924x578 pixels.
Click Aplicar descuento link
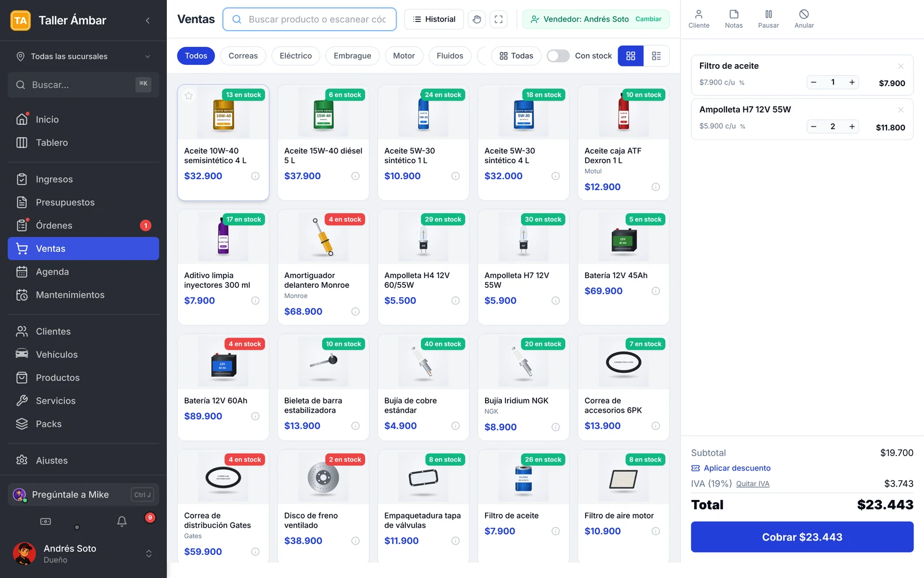[x=731, y=468]
